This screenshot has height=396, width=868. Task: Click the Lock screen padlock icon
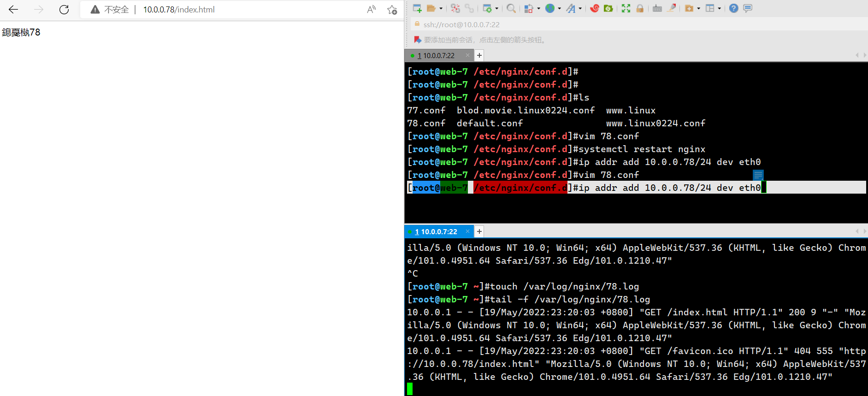point(640,8)
